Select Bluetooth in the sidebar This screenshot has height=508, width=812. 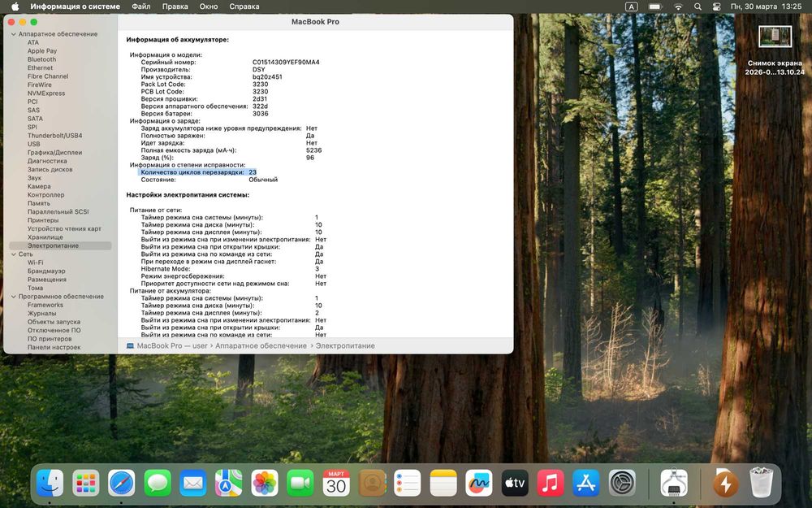41,59
